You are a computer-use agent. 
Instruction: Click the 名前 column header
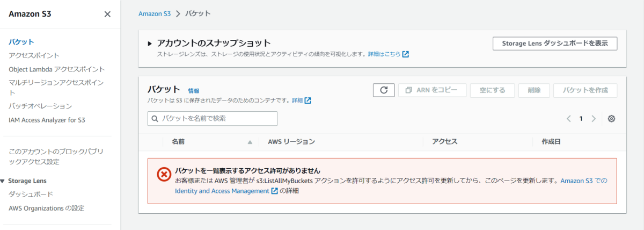[x=178, y=142]
